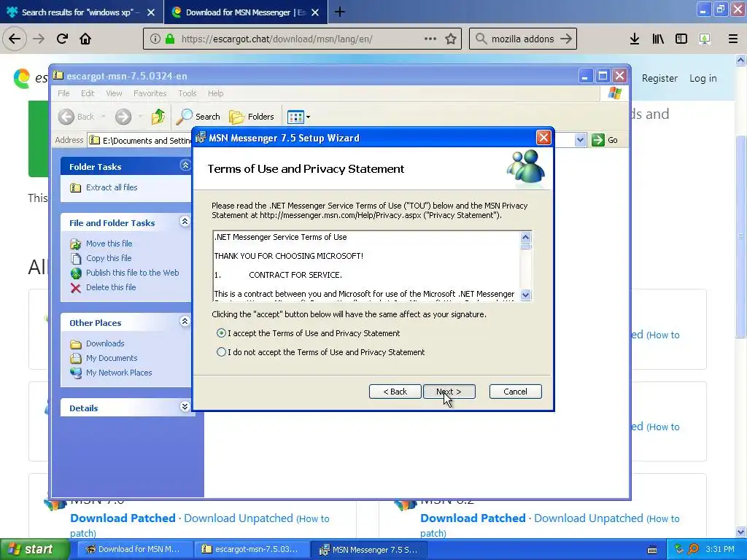Image resolution: width=747 pixels, height=560 pixels.
Task: Open a new Firefox tab with plus button
Action: 340,12
